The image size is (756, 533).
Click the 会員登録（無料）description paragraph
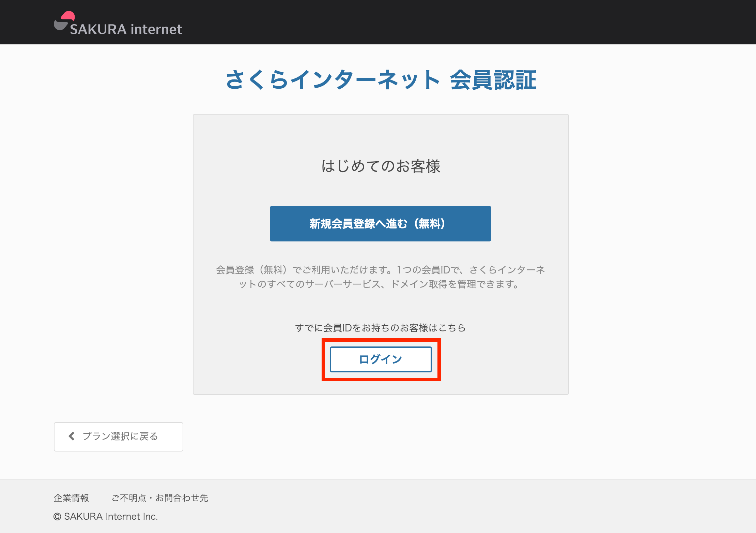pyautogui.click(x=381, y=277)
